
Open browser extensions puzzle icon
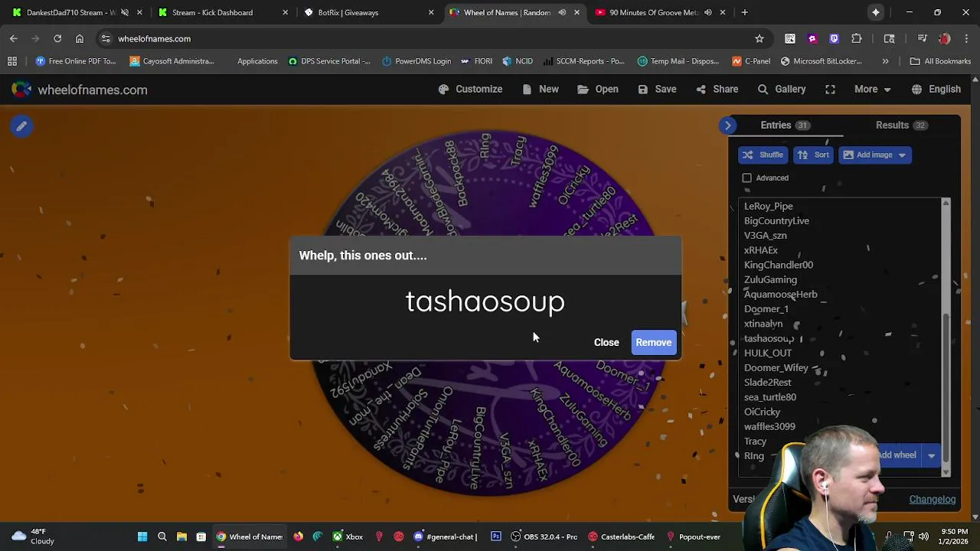857,38
